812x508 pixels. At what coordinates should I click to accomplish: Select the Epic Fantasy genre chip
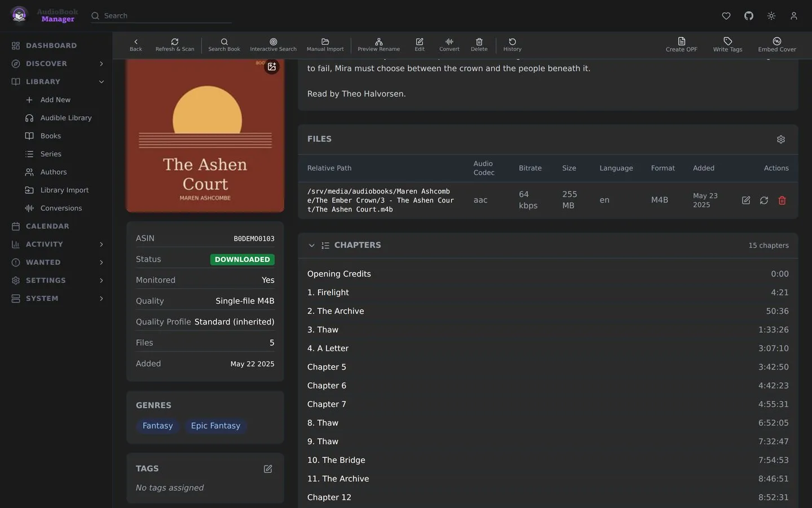click(x=215, y=426)
